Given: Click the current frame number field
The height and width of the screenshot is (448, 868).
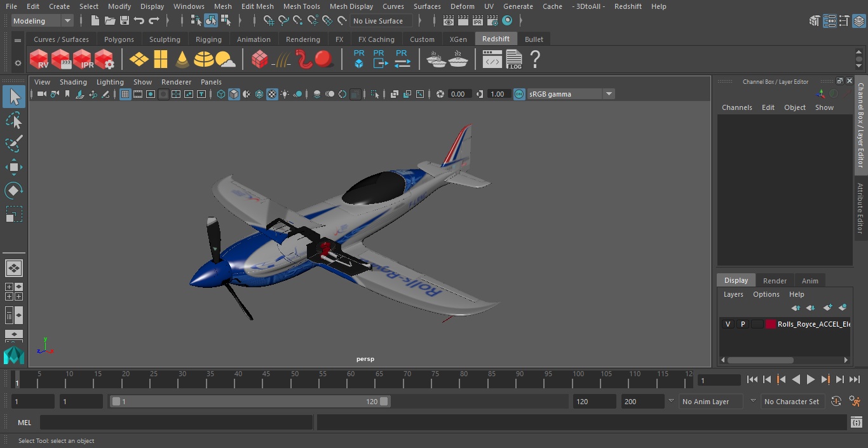Looking at the screenshot, I should coord(719,380).
